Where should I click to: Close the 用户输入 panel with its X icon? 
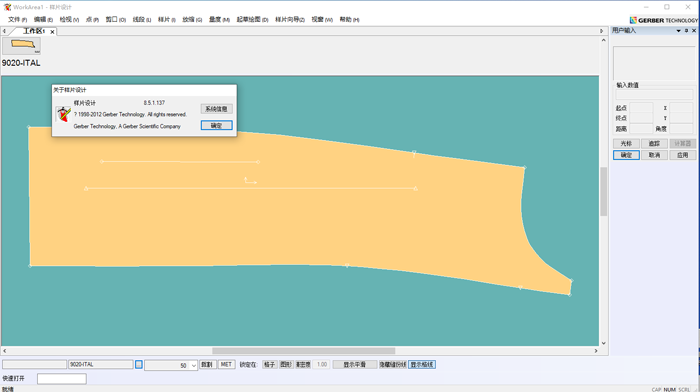tap(694, 31)
